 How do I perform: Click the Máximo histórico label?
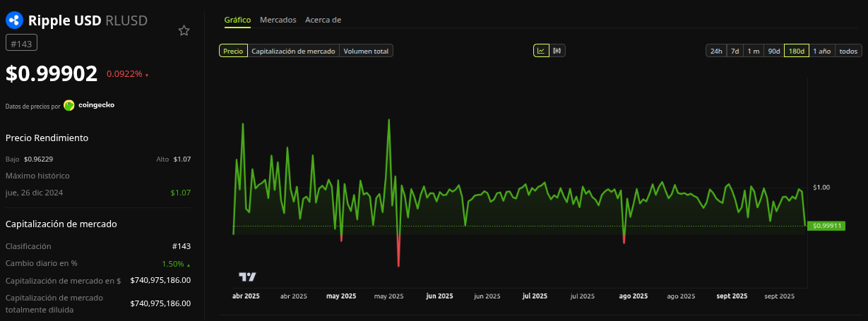37,176
